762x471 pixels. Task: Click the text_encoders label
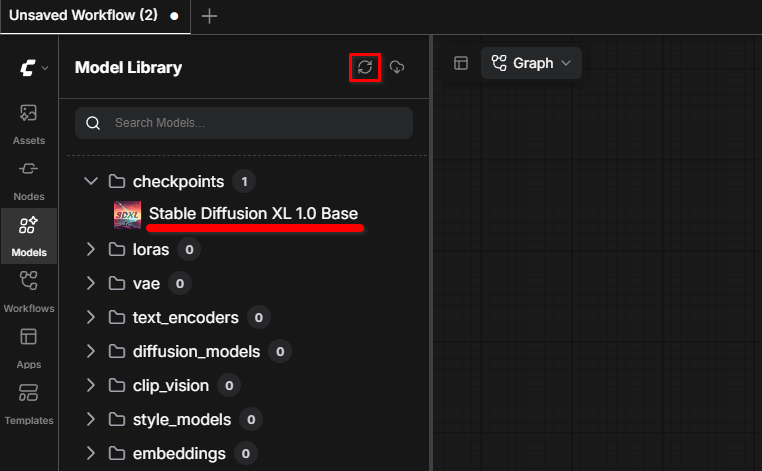tap(186, 317)
